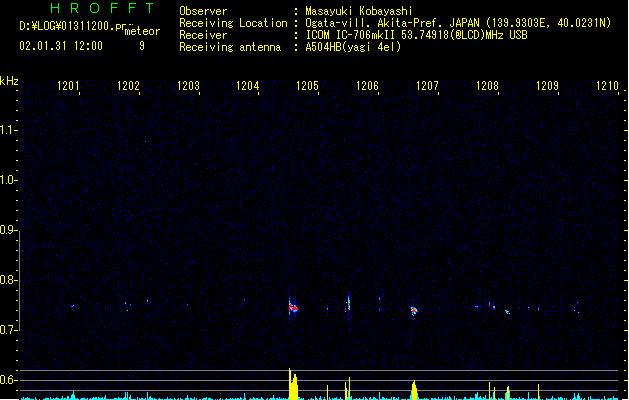Click the tallest yellow intensity peak before 1205

click(290, 383)
